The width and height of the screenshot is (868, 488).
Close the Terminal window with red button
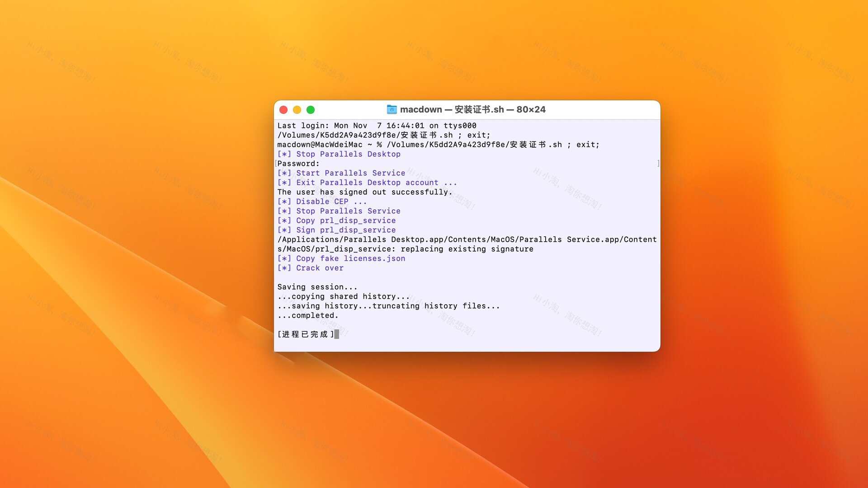(283, 110)
